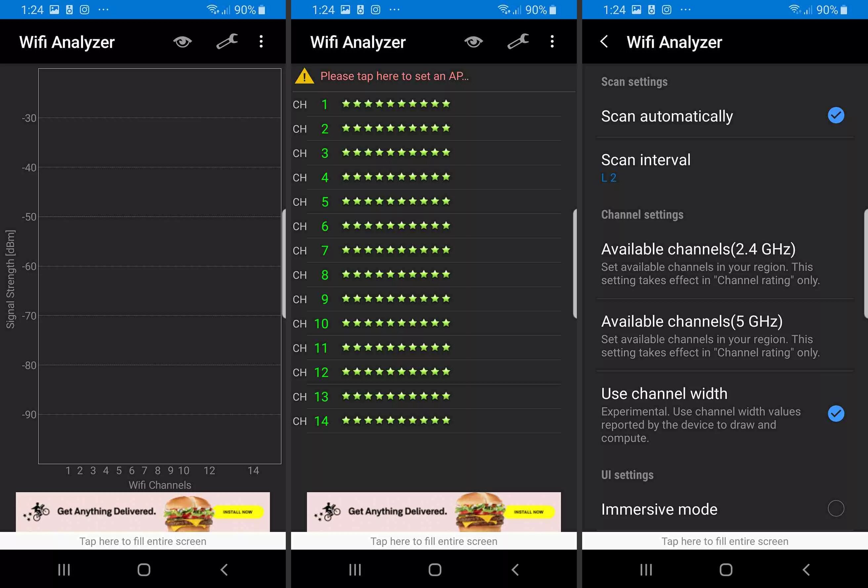Viewport: 868px width, 588px height.
Task: Tap the yellow warning triangle icon
Action: [x=304, y=76]
